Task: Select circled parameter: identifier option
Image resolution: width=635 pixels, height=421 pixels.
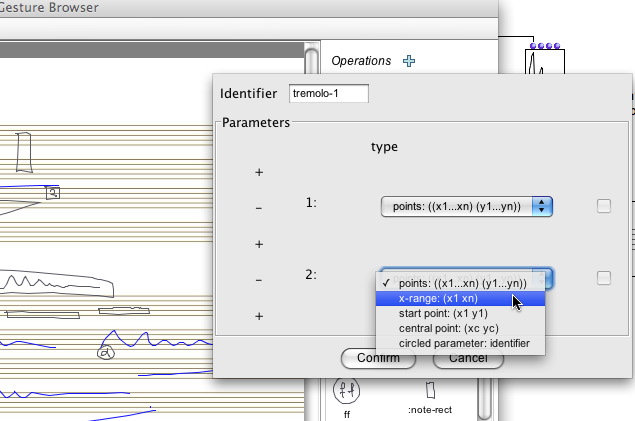Action: 460,343
